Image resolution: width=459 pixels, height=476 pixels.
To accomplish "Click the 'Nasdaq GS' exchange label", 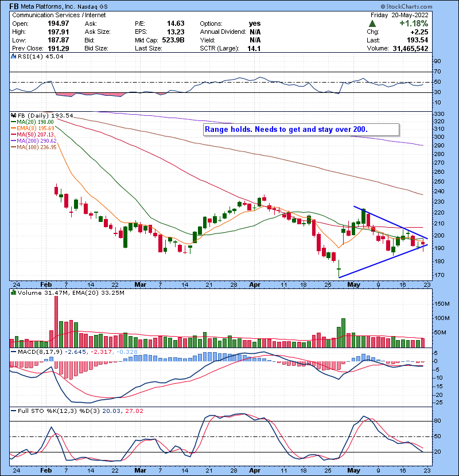I will pyautogui.click(x=92, y=6).
